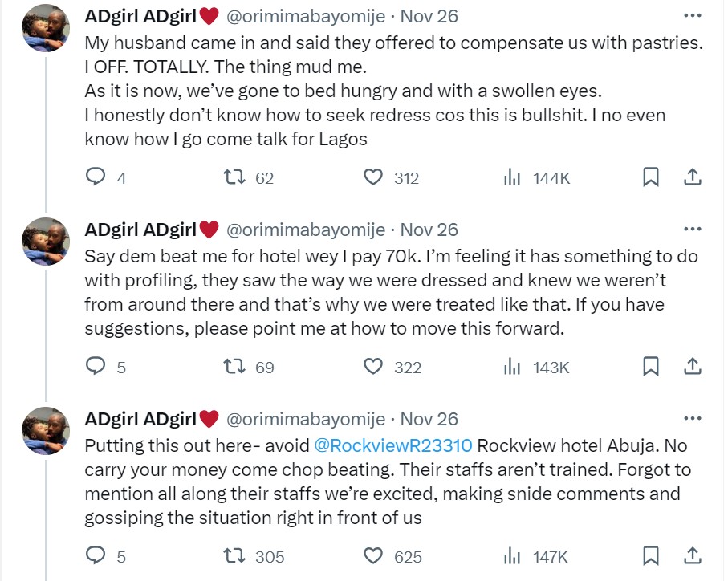
Task: Like the tweet with 312 likes
Action: (373, 178)
